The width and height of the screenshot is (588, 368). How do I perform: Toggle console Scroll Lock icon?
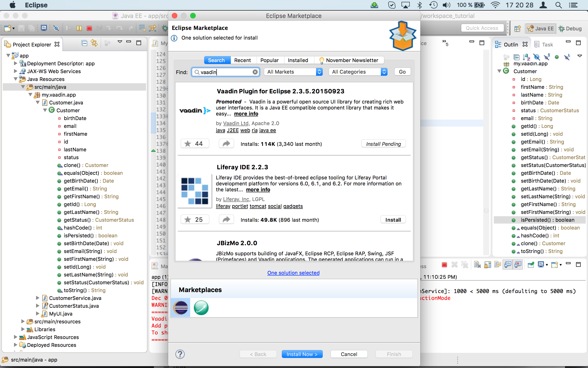(488, 264)
